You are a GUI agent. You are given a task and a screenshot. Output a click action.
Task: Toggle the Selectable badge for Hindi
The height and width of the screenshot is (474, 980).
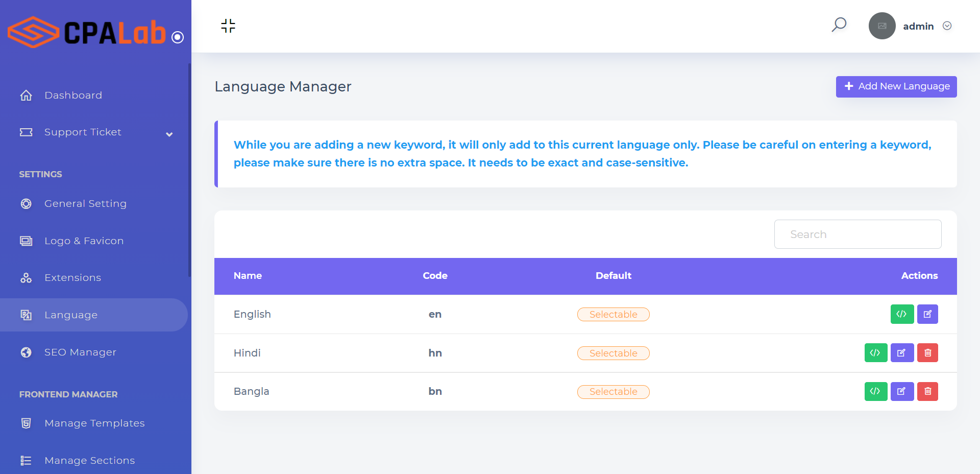[x=613, y=353]
